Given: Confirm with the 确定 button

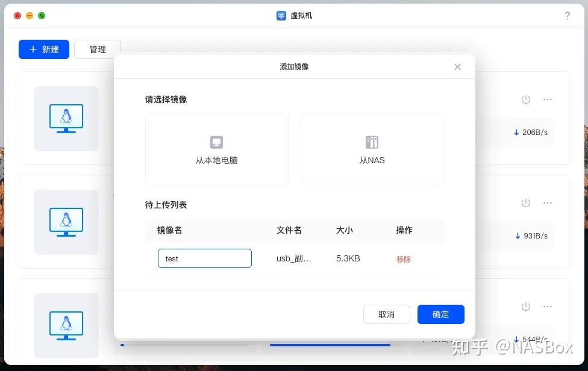Looking at the screenshot, I should [440, 314].
